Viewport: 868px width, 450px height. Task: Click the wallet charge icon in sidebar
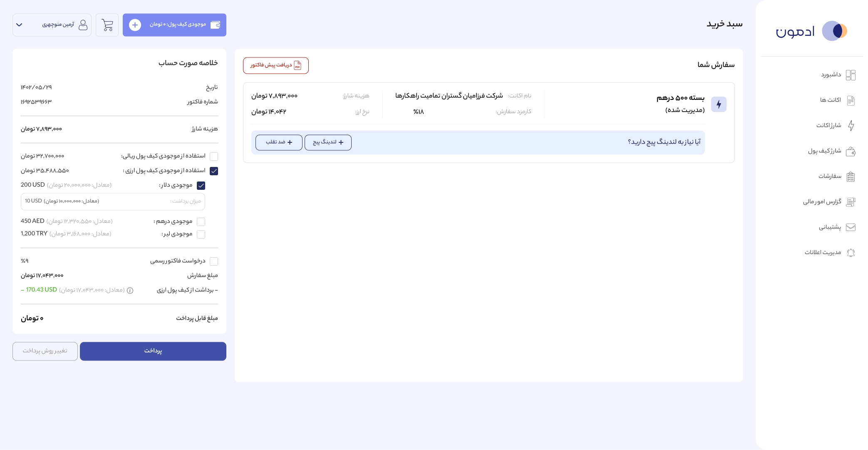pyautogui.click(x=851, y=151)
